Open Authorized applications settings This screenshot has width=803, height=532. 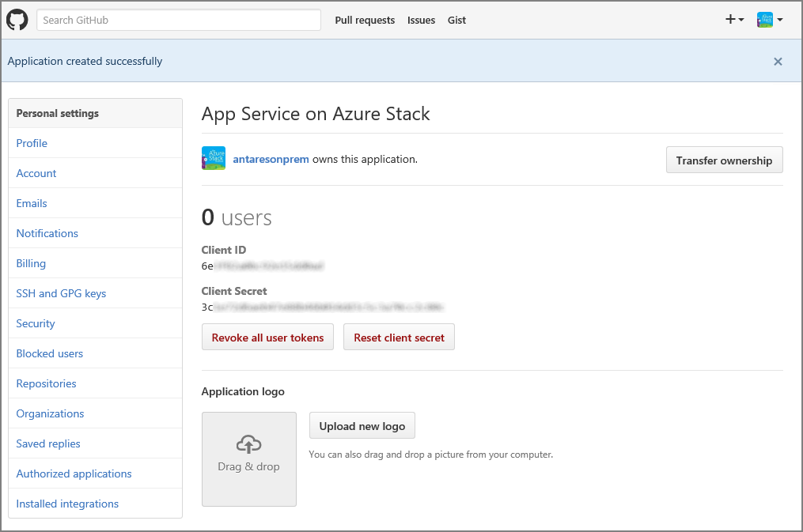pyautogui.click(x=74, y=474)
